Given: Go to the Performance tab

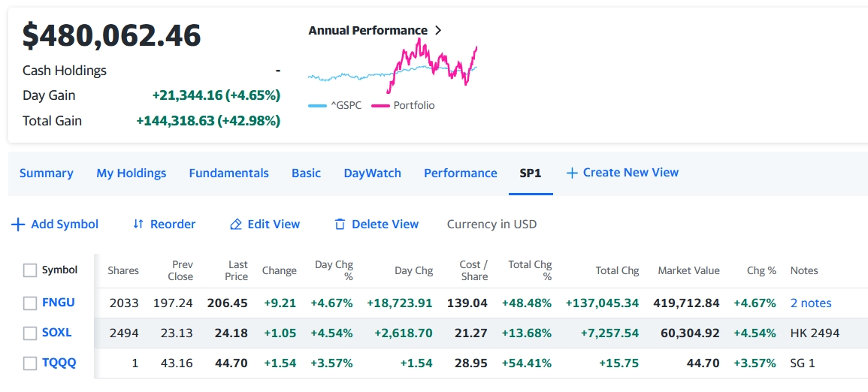Looking at the screenshot, I should pos(461,173).
